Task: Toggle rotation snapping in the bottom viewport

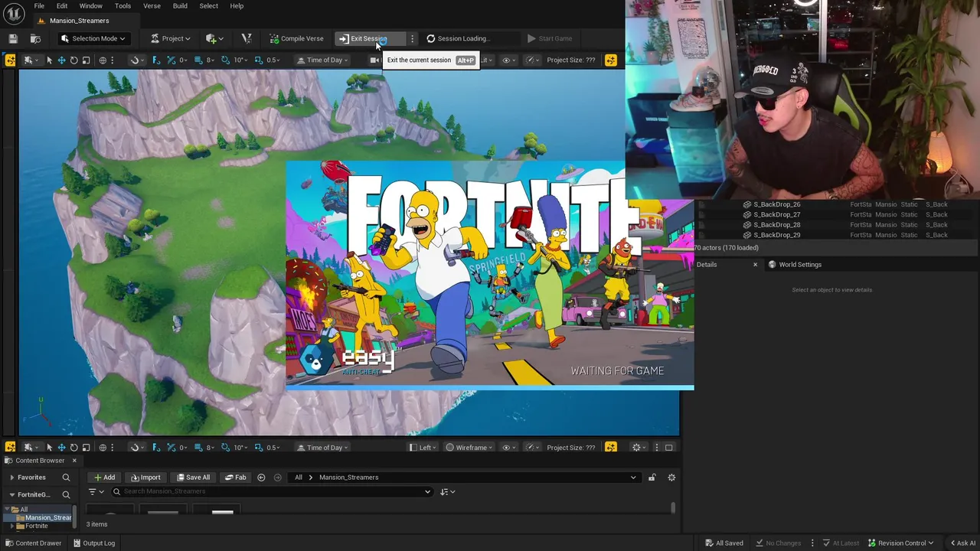Action: pos(225,448)
